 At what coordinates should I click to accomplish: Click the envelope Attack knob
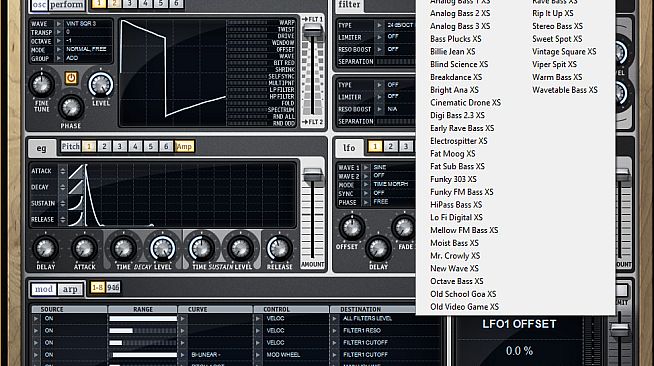(84, 249)
